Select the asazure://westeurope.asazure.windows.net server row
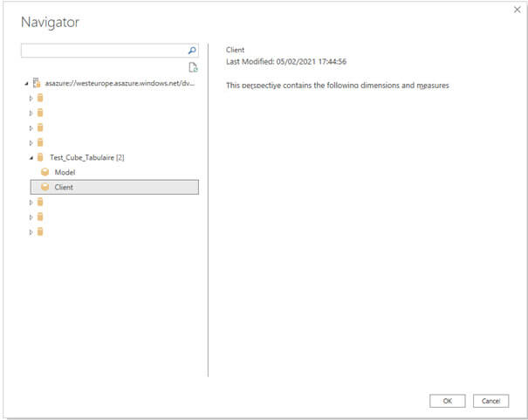This screenshot has height=420, width=528. [x=120, y=83]
